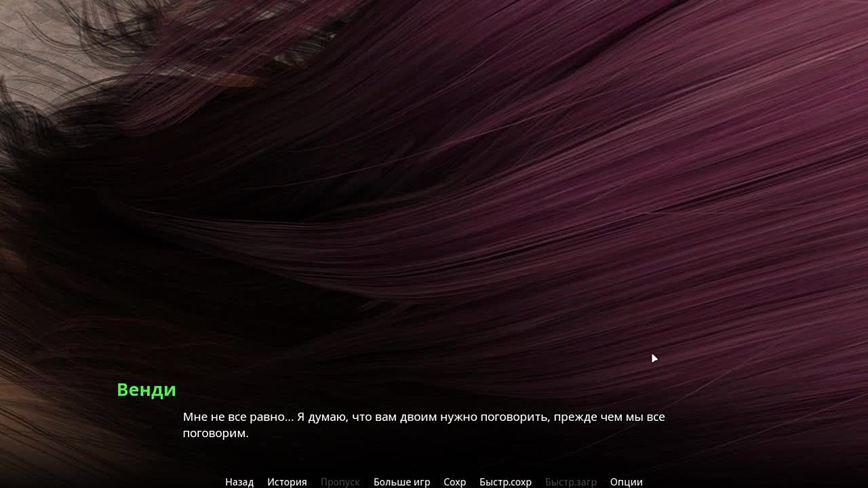Go back using the Назад button
The height and width of the screenshot is (488, 868).
point(239,482)
